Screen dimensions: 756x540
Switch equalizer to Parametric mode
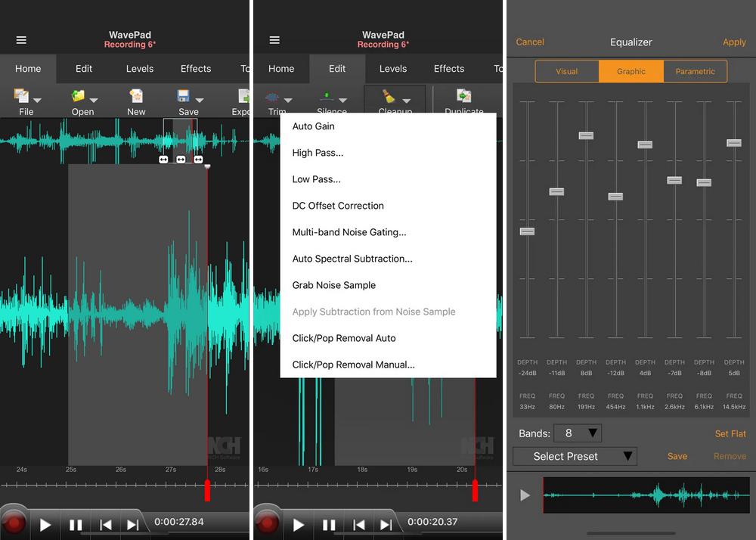(x=696, y=71)
